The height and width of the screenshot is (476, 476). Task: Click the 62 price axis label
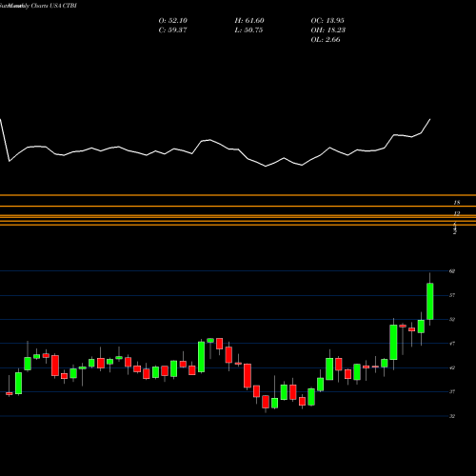pyautogui.click(x=452, y=271)
